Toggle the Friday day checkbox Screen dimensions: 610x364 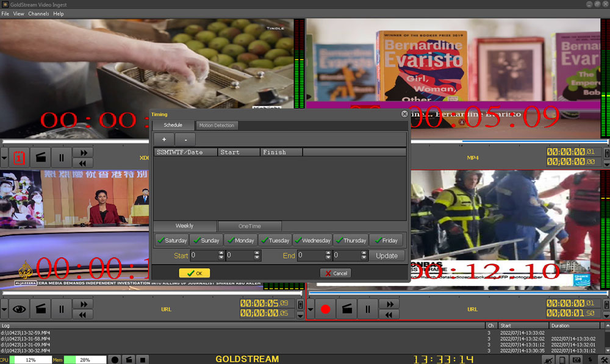386,240
